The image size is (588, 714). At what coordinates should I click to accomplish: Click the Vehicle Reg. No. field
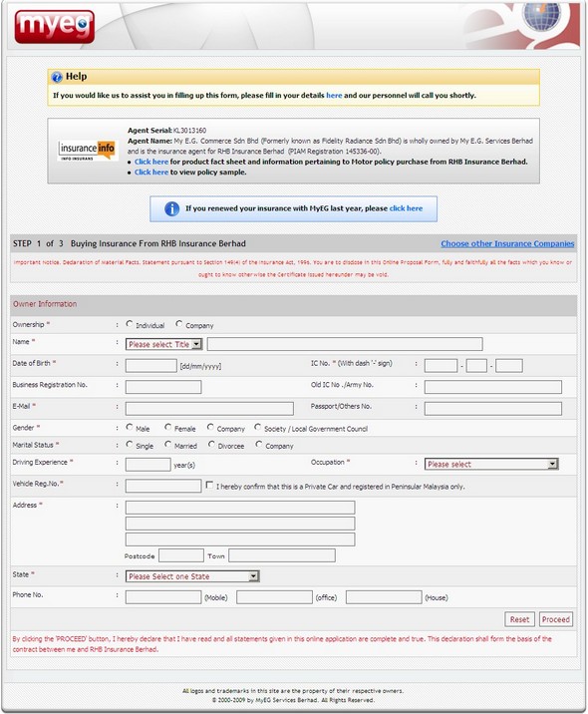163,486
